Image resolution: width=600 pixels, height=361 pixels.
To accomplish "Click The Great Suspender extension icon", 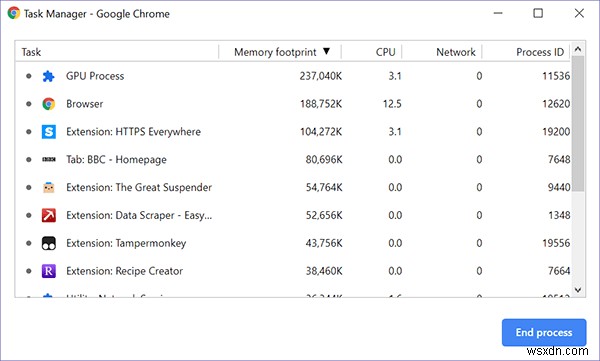I will pyautogui.click(x=49, y=187).
